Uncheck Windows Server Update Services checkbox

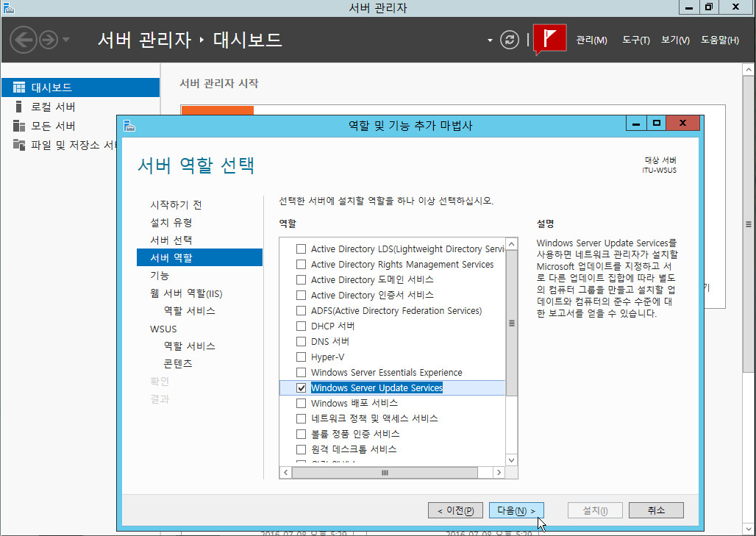301,387
